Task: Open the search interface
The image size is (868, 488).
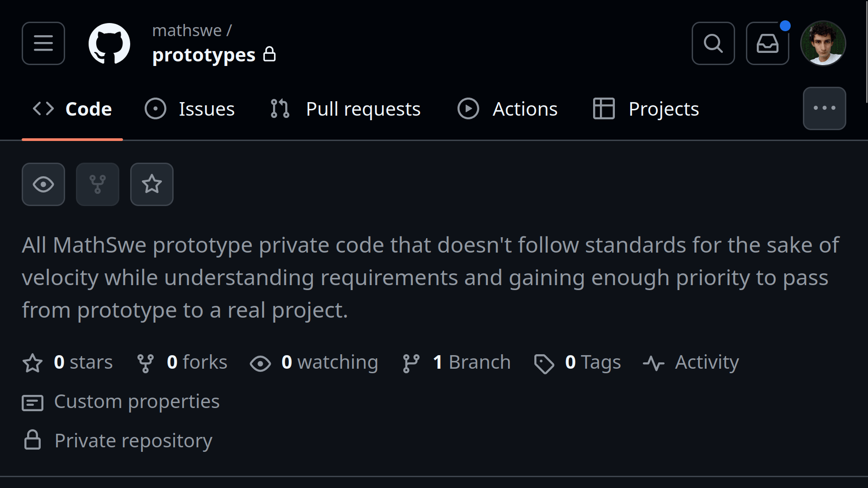Action: point(713,43)
